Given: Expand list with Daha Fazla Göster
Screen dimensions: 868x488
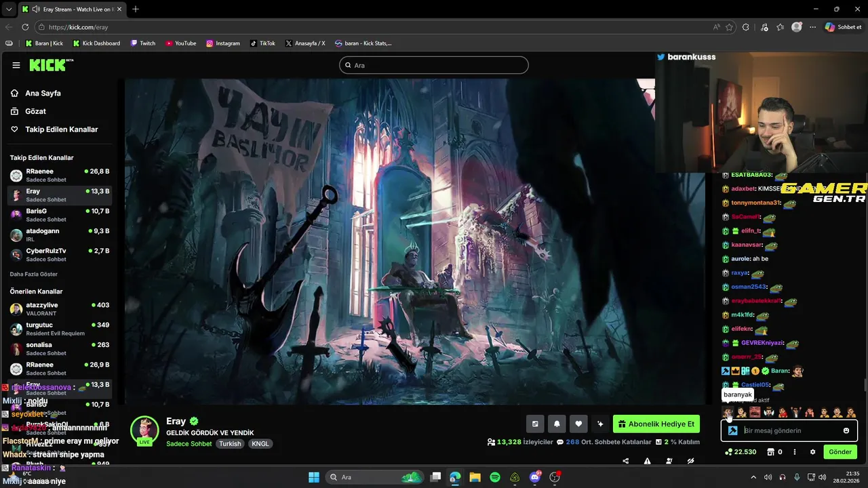Looking at the screenshot, I should pos(34,274).
